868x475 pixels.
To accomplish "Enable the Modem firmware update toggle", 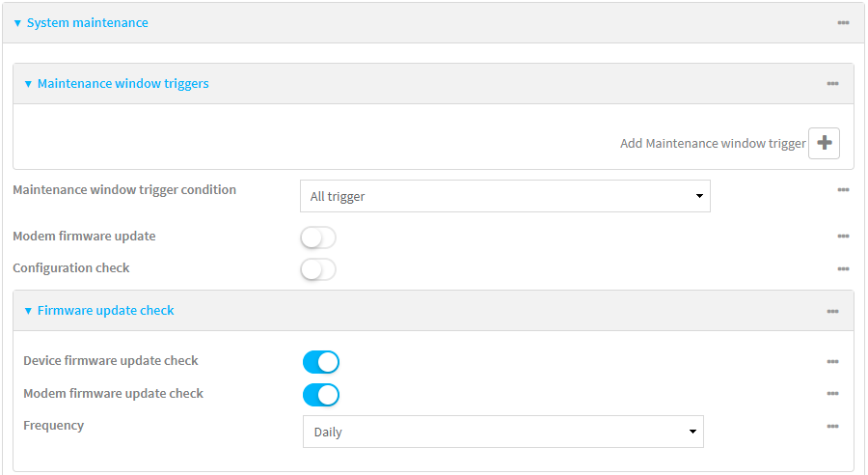I will pyautogui.click(x=318, y=237).
